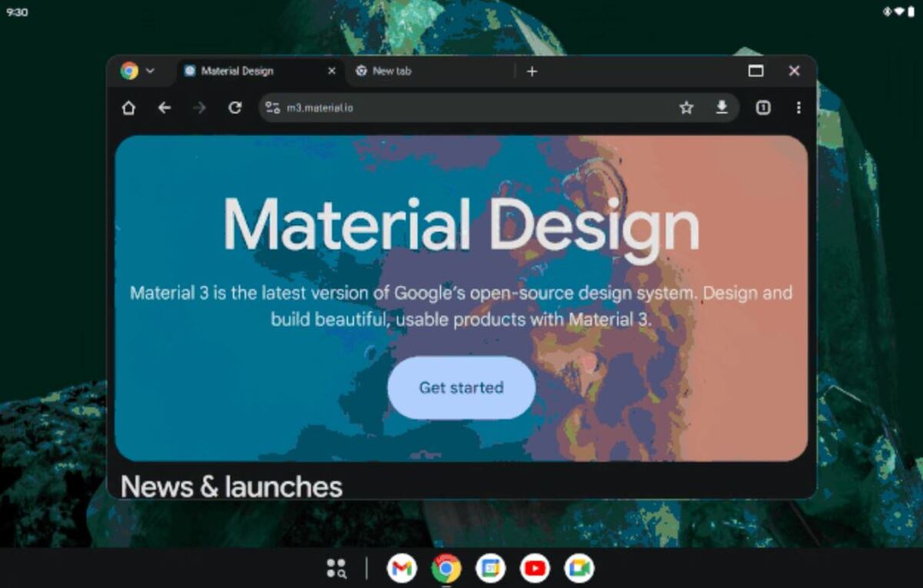This screenshot has width=923, height=588.
Task: Close the Material Design tab
Action: tap(332, 71)
